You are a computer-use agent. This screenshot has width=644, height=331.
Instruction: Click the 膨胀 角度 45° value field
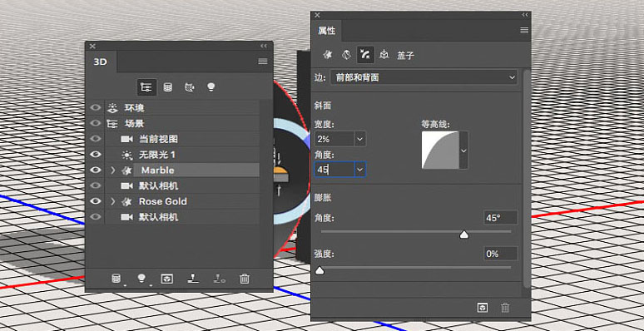[501, 218]
